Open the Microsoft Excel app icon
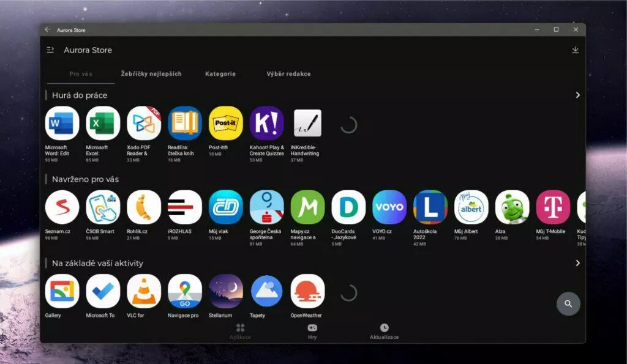Screen dimensions: 627x364 pos(103,123)
